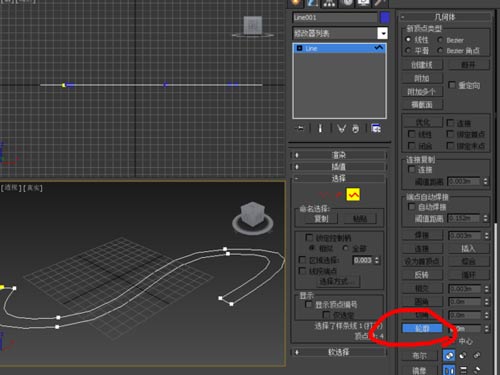Open the Line001 object color swatch
This screenshot has height=375, width=500.
point(385,17)
